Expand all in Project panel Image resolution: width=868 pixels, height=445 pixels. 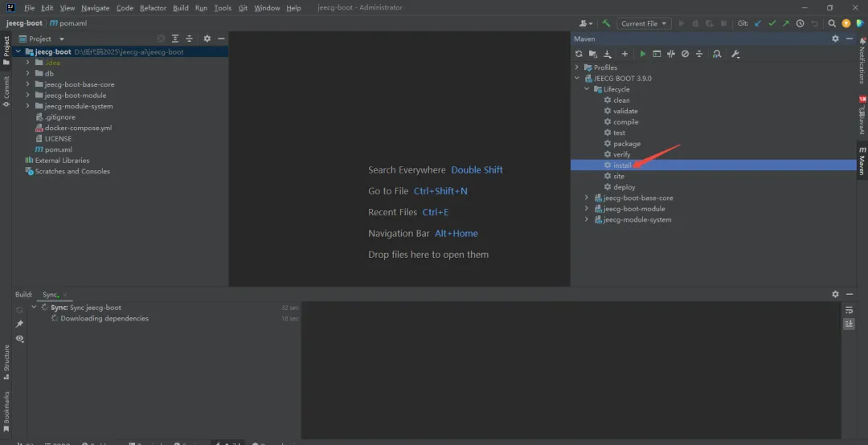(x=175, y=39)
